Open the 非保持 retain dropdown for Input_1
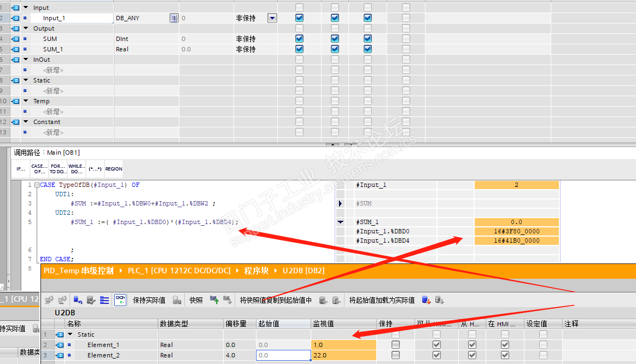The image size is (636, 364). click(x=272, y=18)
